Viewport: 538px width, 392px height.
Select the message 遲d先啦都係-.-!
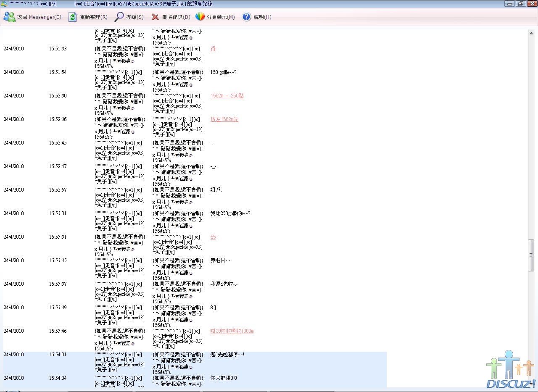(x=227, y=355)
